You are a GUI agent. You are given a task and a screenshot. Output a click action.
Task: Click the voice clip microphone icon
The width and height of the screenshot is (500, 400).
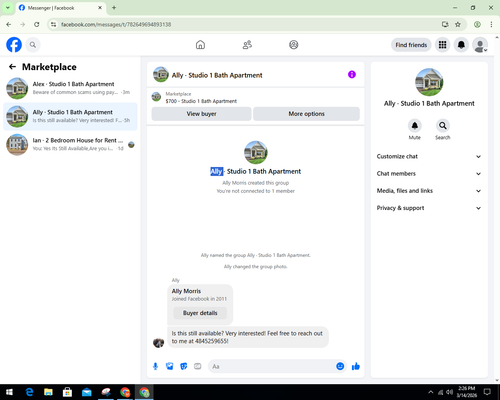(155, 366)
